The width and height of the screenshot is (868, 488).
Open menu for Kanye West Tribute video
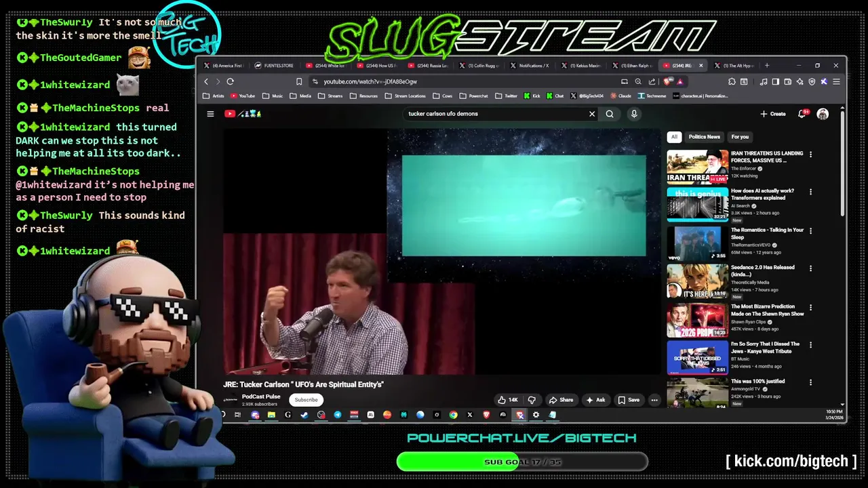(x=810, y=344)
